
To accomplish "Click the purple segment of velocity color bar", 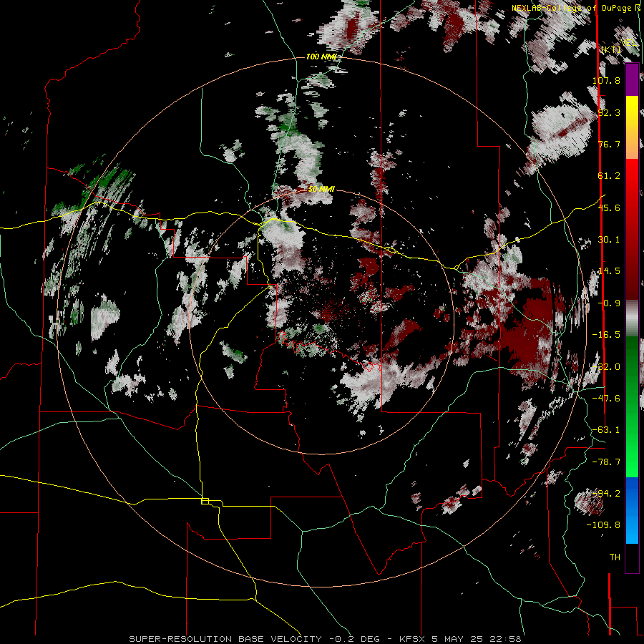I will [632, 80].
